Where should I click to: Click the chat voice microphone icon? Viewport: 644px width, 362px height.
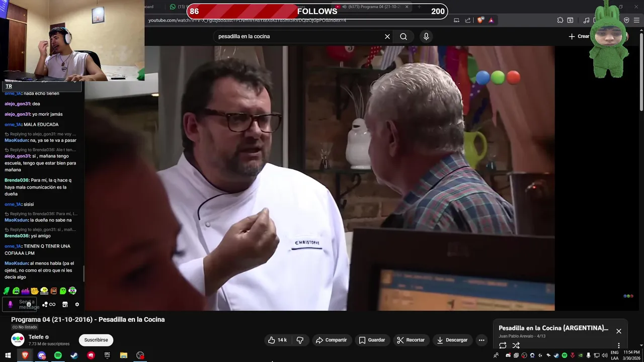10,304
